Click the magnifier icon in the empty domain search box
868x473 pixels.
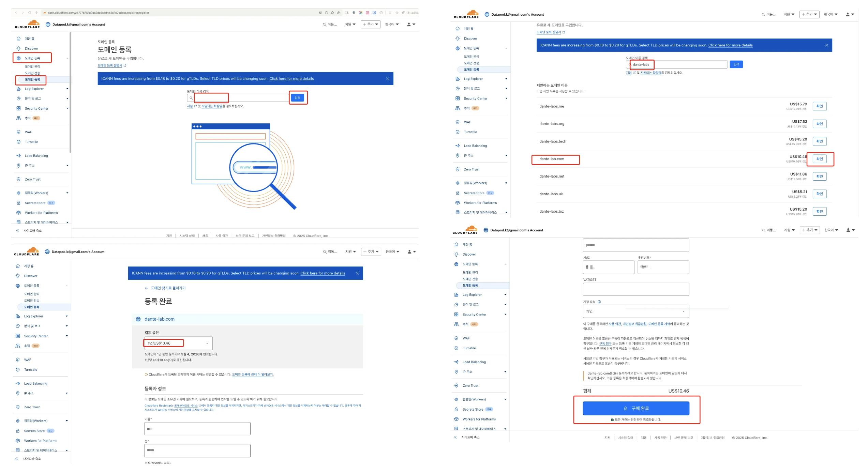(x=191, y=98)
